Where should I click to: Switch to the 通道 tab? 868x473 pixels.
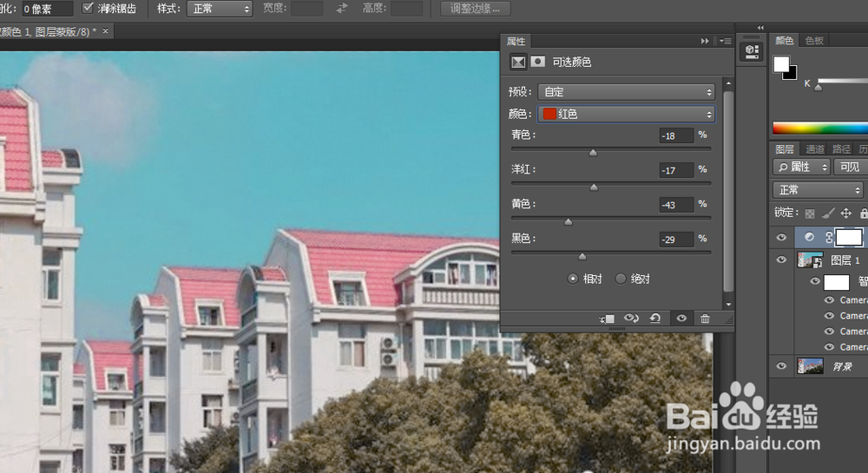click(814, 148)
